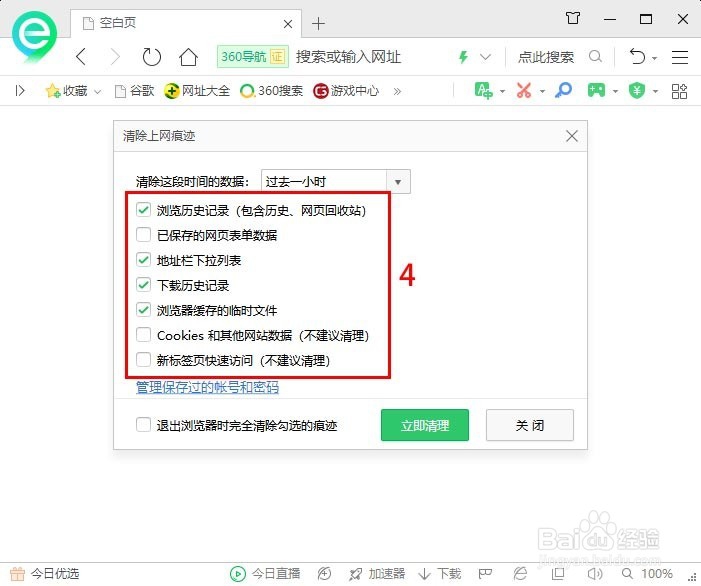Click the 加速器 rocket item
Viewport: 701px width, 586px height.
(x=377, y=573)
